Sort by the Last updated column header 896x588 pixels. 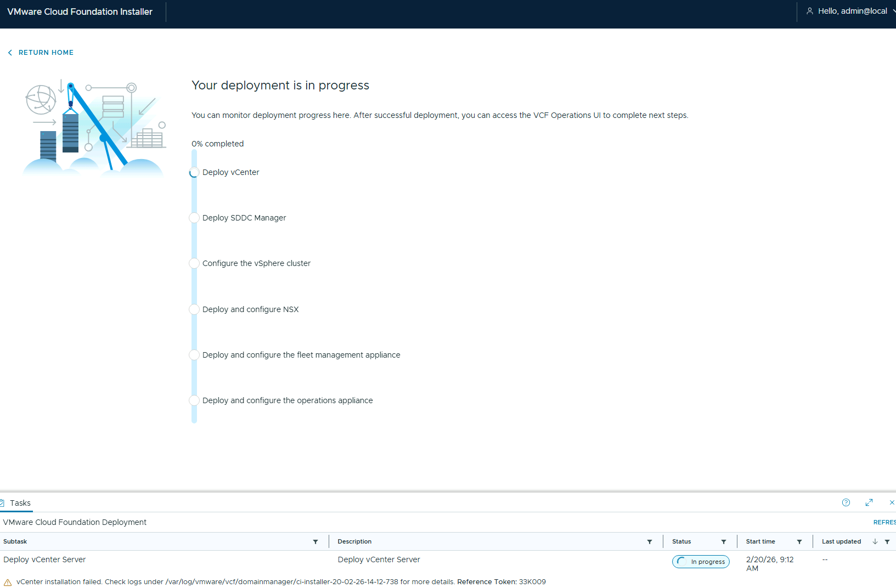pyautogui.click(x=841, y=541)
